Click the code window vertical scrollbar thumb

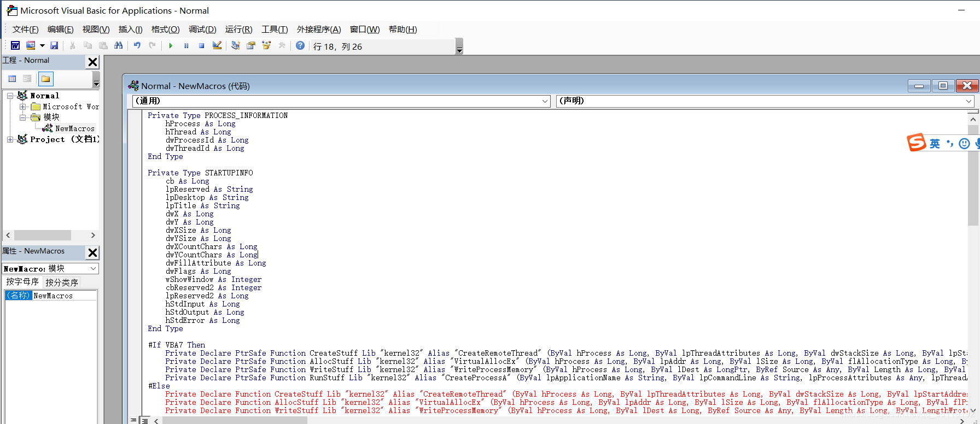point(973,175)
